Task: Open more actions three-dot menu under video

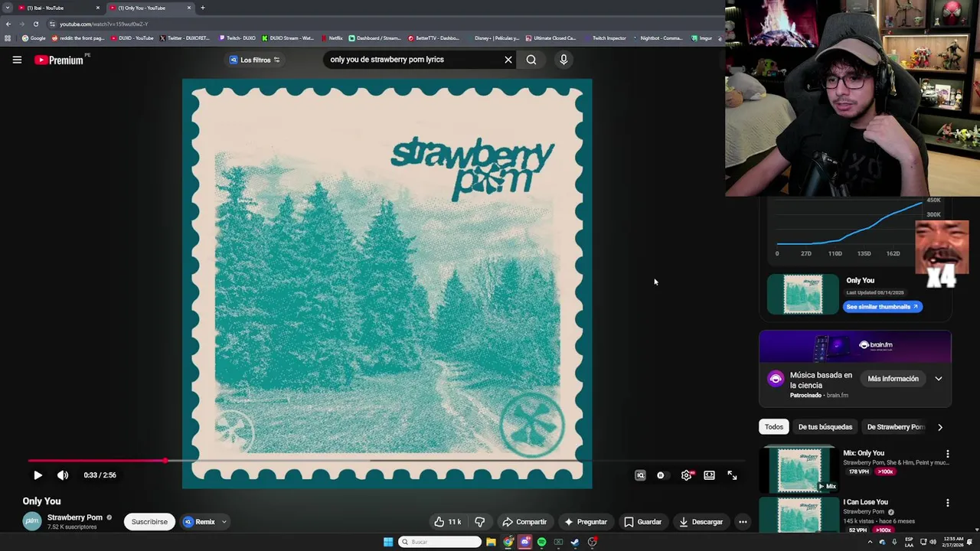Action: (743, 522)
